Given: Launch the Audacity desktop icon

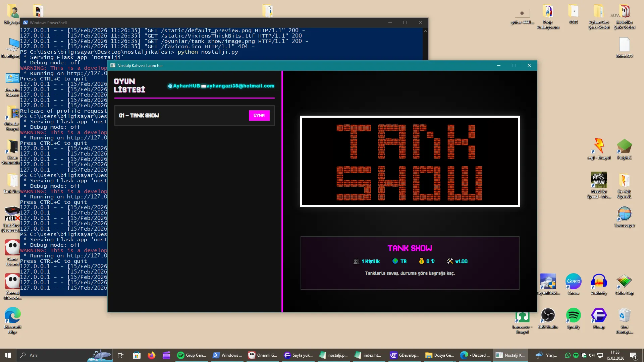Looking at the screenshot, I should (599, 282).
